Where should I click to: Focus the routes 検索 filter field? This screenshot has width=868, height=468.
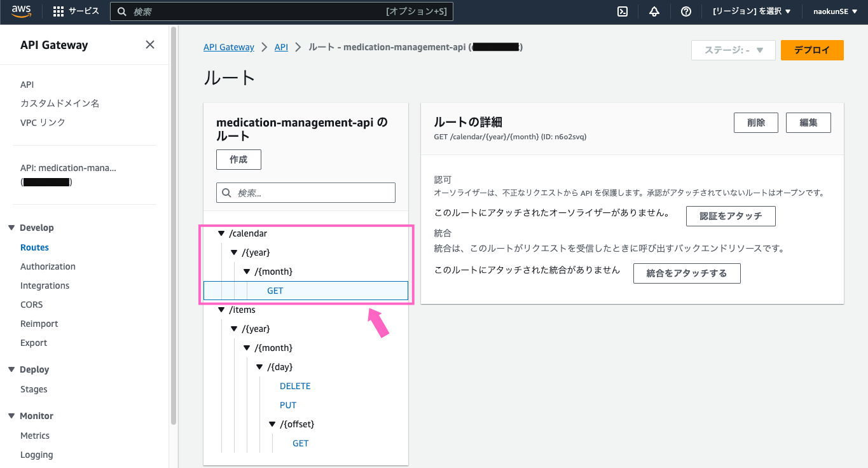pyautogui.click(x=306, y=193)
